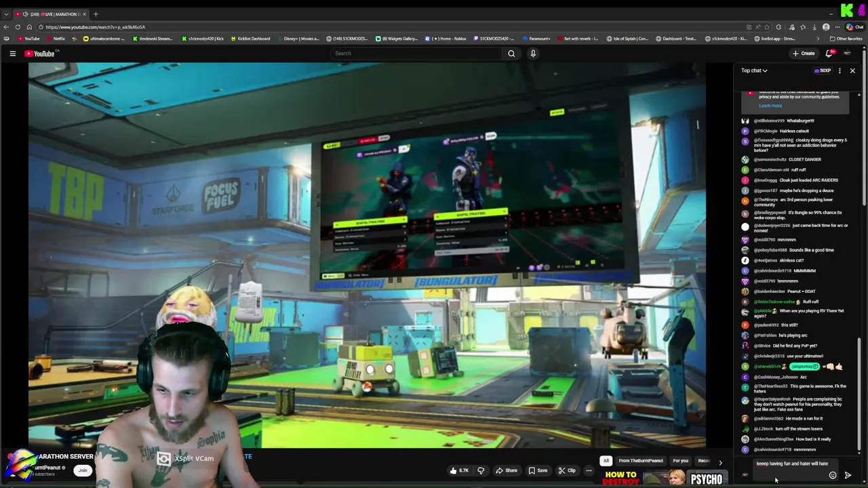Click the username @SuperSaiyanRosh in chat

click(772, 399)
